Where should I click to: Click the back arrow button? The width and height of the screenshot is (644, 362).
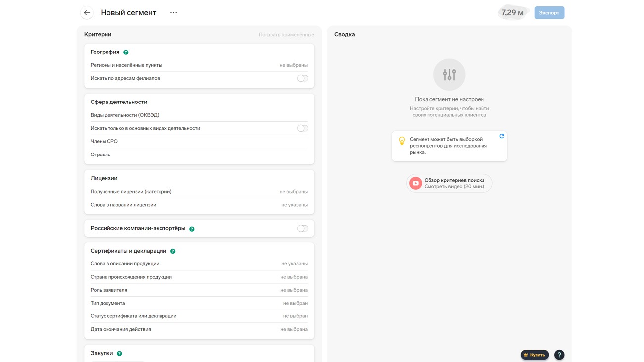point(87,13)
